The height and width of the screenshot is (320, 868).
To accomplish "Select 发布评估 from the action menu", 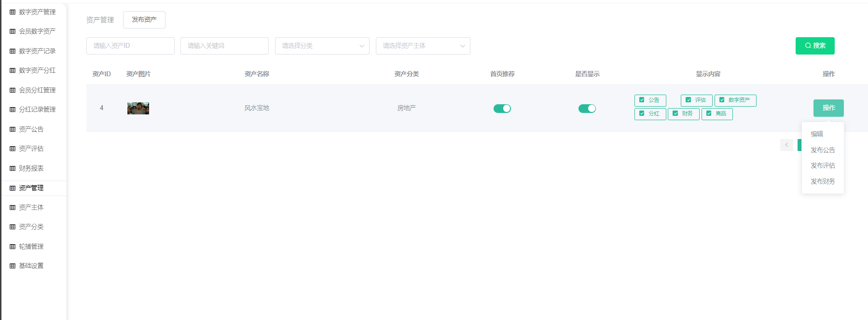I will coord(823,166).
